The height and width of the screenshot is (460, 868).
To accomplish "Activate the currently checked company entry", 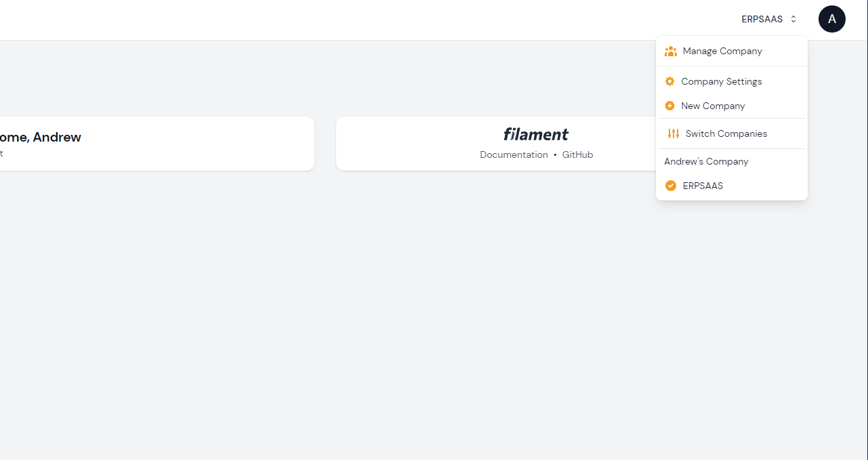I will (x=703, y=186).
